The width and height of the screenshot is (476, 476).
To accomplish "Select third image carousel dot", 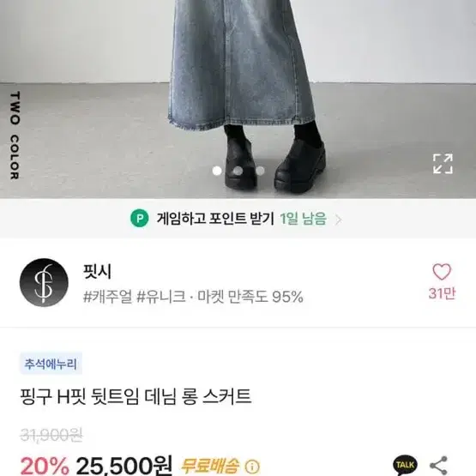I will pos(260,171).
